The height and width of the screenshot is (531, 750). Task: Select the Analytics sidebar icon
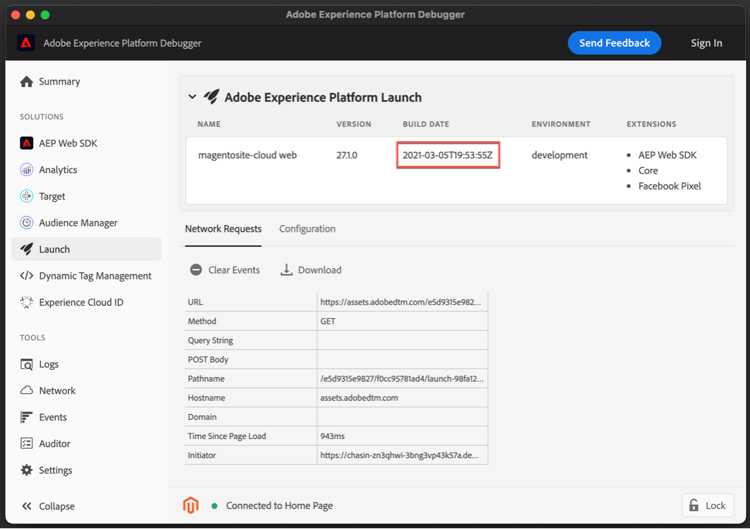coord(27,170)
